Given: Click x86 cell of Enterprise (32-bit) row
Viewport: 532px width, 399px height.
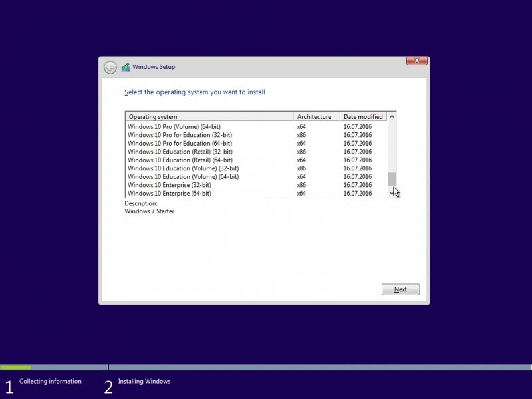Looking at the screenshot, I should coord(301,185).
